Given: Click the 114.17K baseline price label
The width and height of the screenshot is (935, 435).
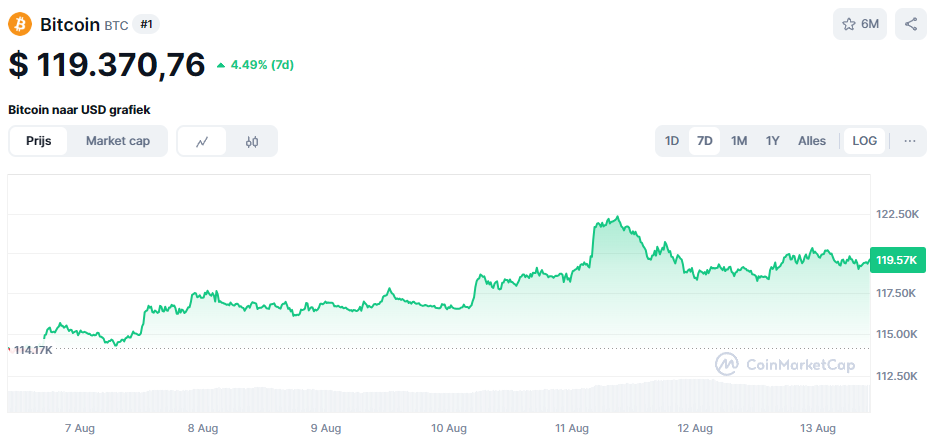Looking at the screenshot, I should point(33,350).
